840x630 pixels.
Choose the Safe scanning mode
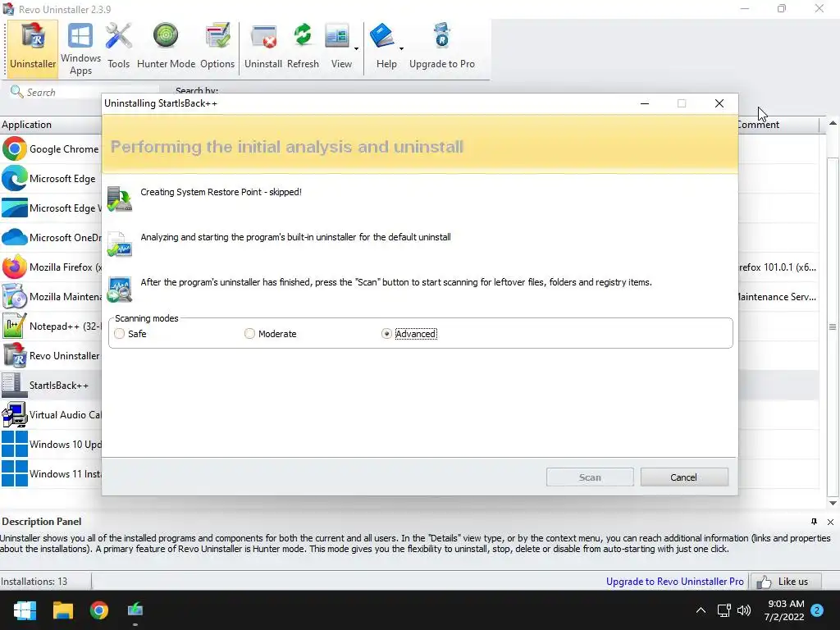(119, 334)
